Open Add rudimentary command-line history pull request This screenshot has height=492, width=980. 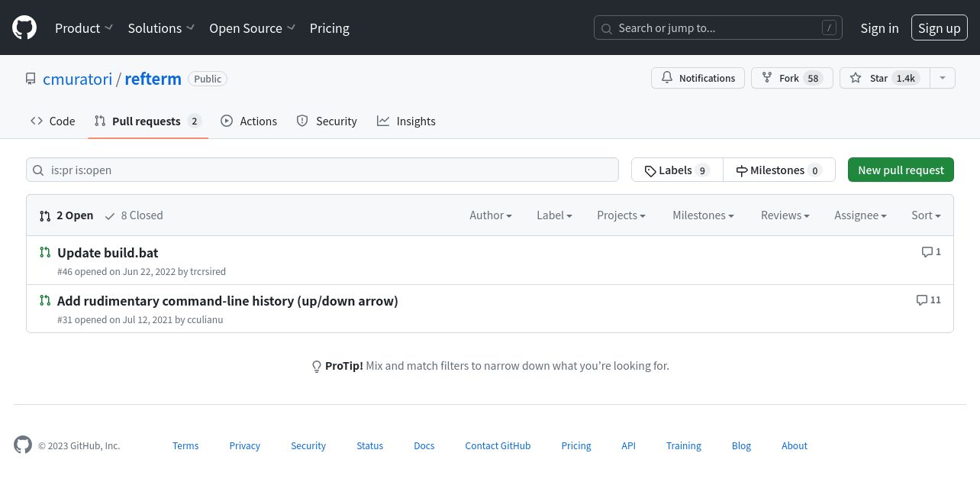(x=227, y=301)
